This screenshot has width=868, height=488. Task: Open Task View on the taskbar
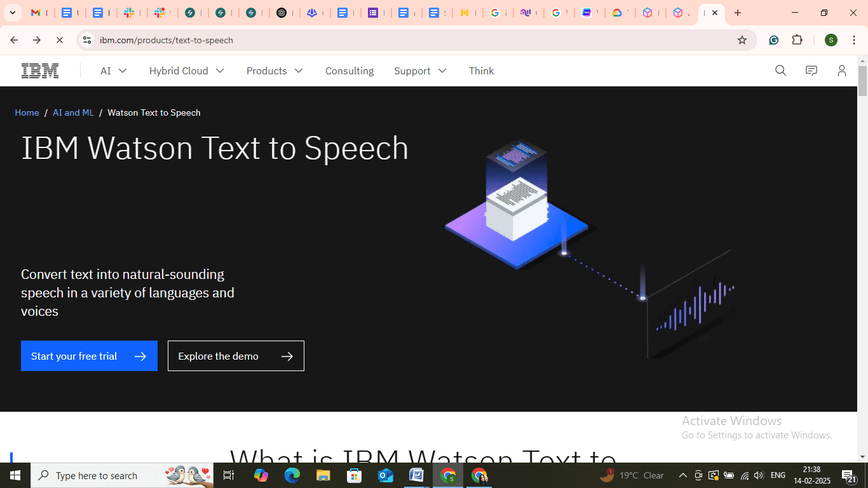click(x=229, y=475)
